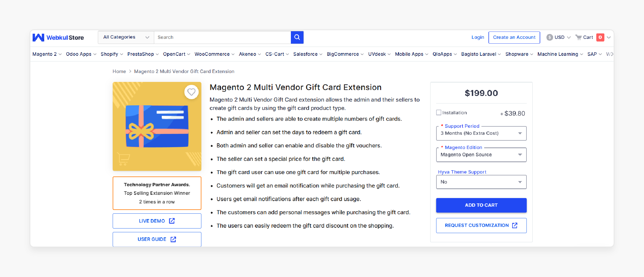This screenshot has width=644, height=277.
Task: Click the cart count badge
Action: [x=600, y=37]
